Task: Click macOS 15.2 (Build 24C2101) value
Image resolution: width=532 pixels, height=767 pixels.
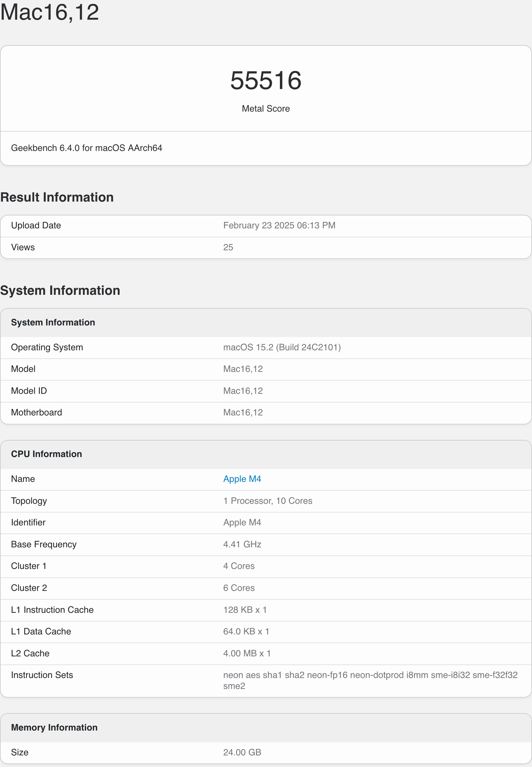Action: point(282,347)
